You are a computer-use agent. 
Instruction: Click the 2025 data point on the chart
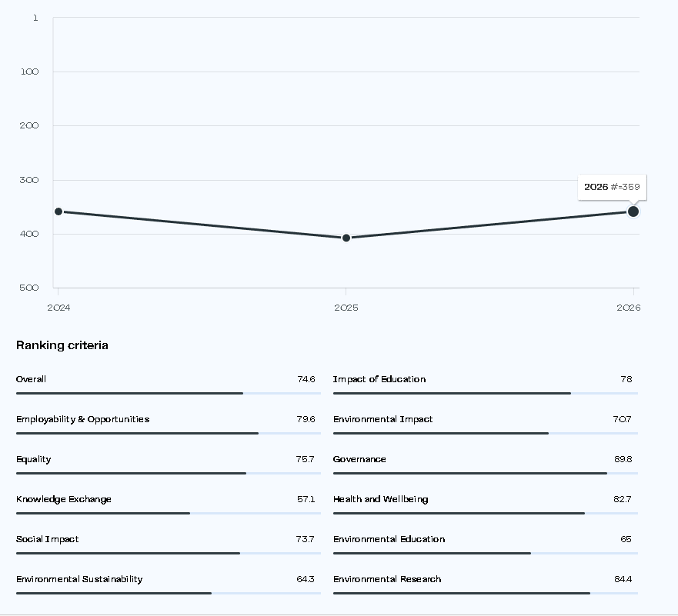[x=346, y=238]
